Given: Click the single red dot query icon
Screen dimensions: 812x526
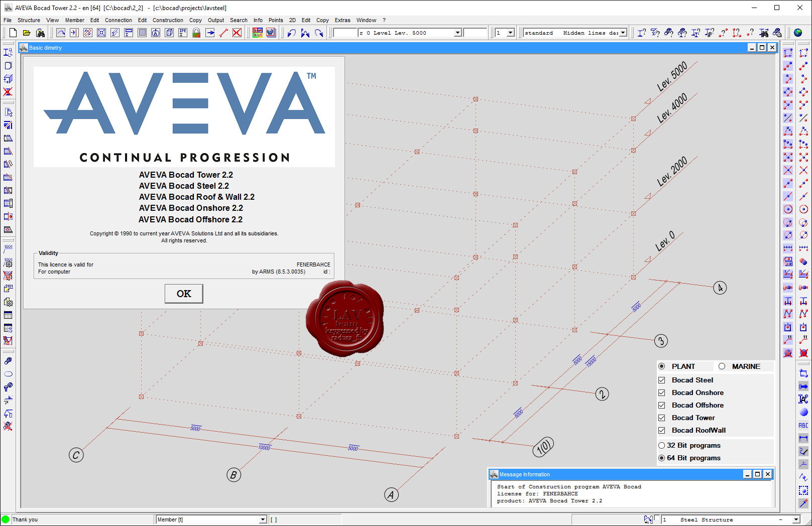Looking at the screenshot, I should click(x=750, y=33).
